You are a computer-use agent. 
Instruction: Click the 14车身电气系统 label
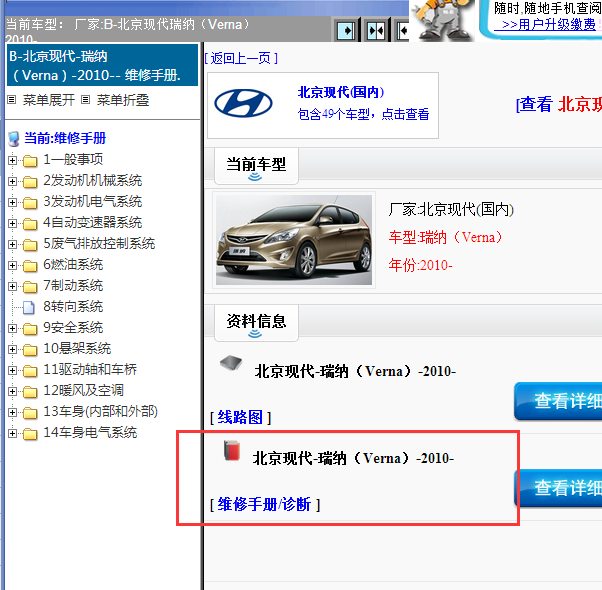pos(90,433)
